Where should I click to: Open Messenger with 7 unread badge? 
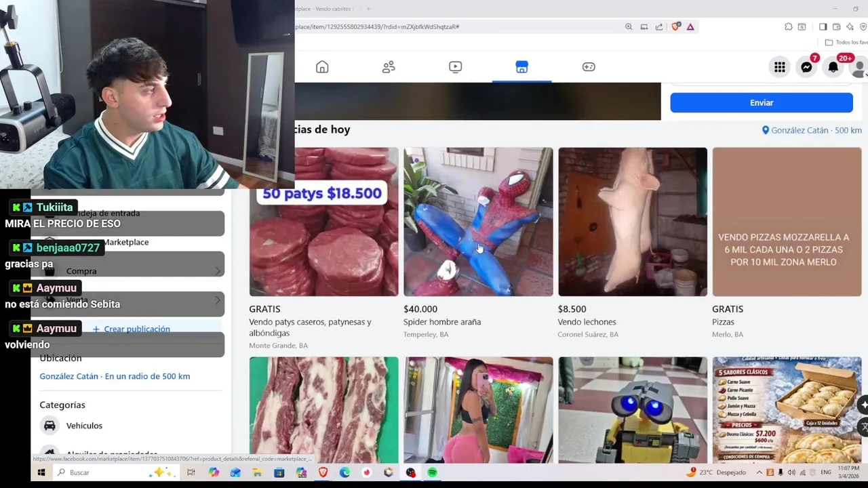coord(806,67)
